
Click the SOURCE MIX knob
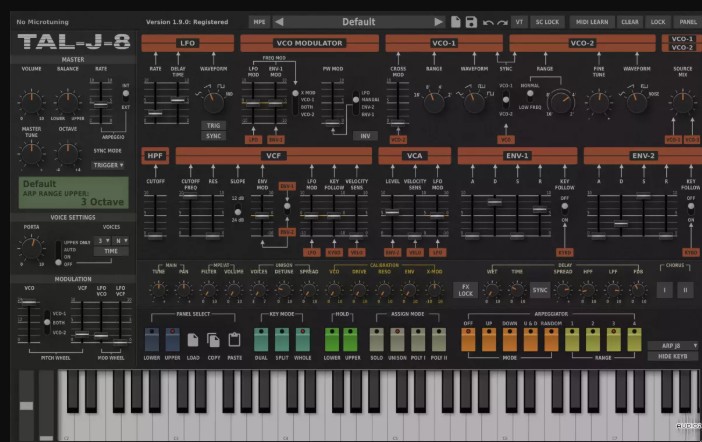[682, 103]
